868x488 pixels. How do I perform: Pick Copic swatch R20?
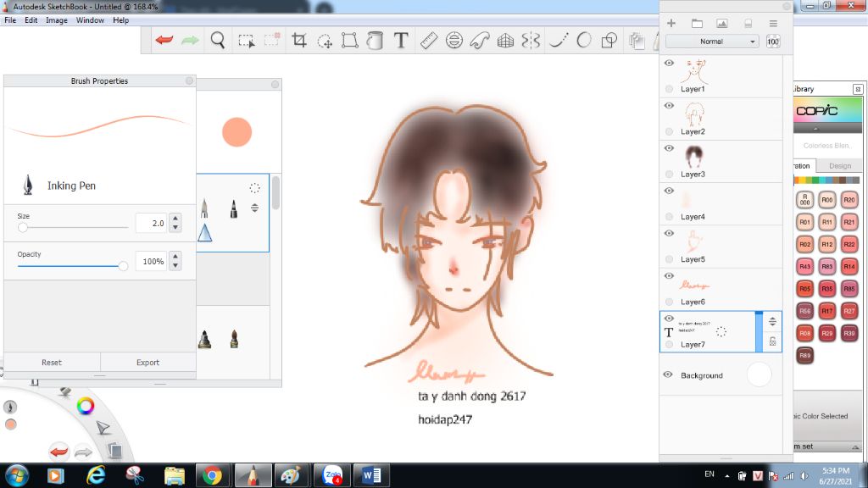point(849,200)
